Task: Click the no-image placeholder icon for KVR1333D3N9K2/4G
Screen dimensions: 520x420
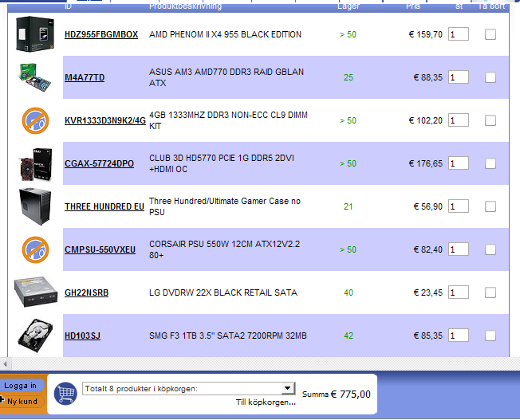Action: pyautogui.click(x=35, y=120)
